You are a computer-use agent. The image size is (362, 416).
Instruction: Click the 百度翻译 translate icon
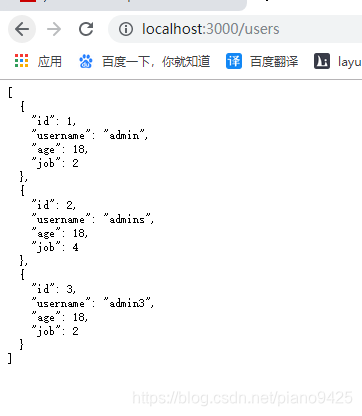tap(234, 61)
